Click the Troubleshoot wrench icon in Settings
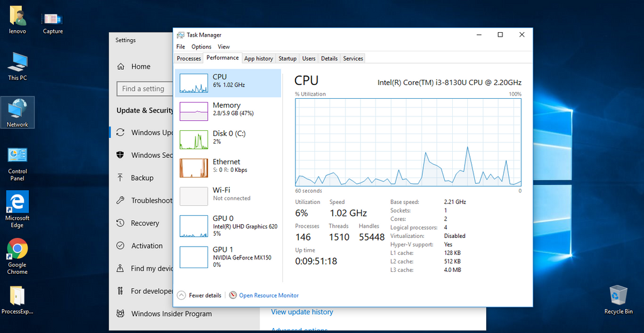Screen dimensions: 644x333 tap(120, 200)
